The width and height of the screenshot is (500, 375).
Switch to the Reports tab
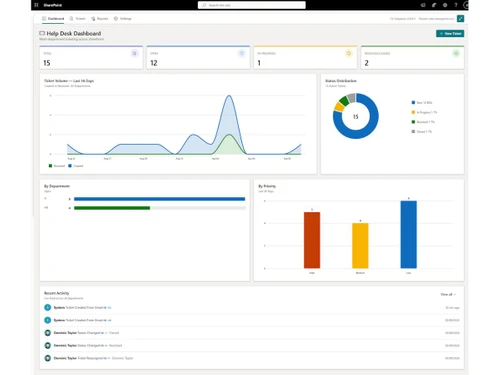[100, 19]
